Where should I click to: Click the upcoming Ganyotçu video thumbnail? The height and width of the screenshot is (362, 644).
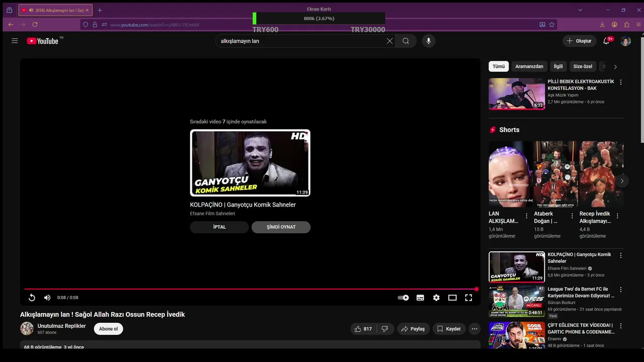click(250, 163)
